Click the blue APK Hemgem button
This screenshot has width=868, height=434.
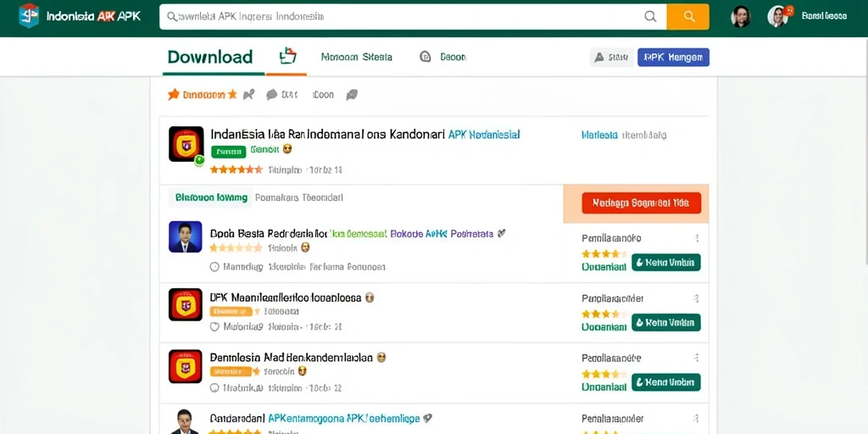(x=673, y=57)
